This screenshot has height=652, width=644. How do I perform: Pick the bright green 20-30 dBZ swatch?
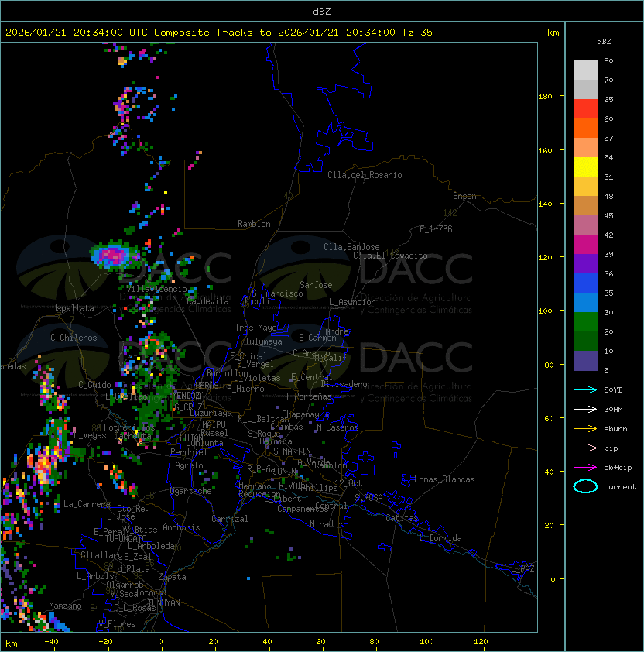tap(585, 322)
